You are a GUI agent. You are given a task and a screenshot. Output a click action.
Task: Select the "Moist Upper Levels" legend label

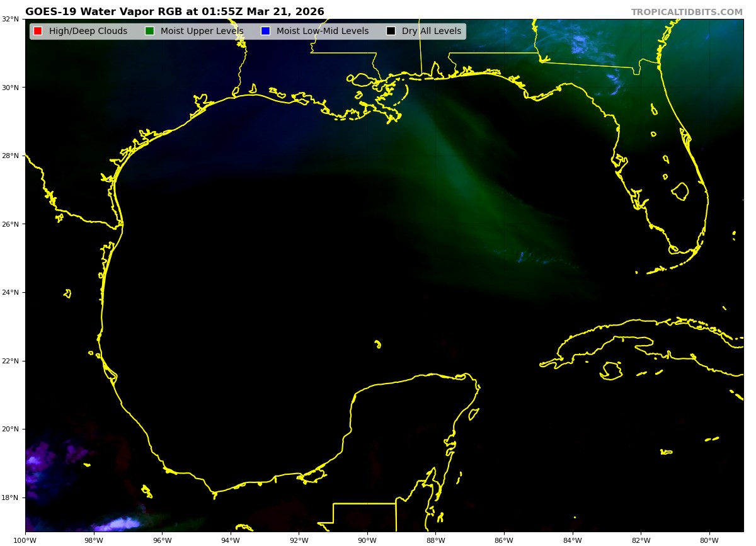coord(202,31)
